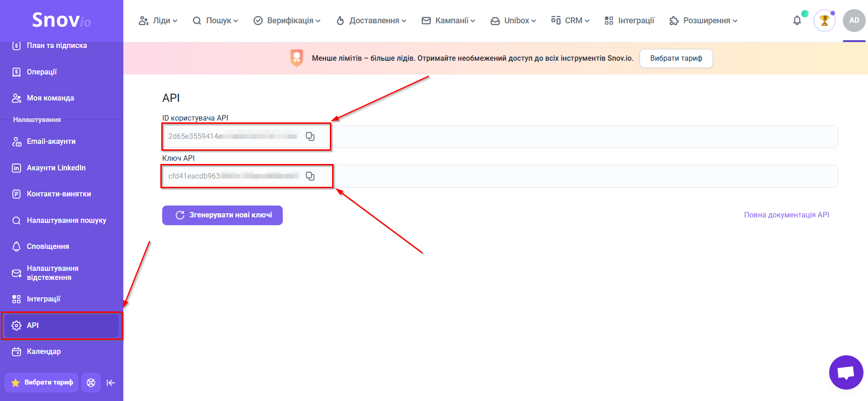This screenshot has height=401, width=868.
Task: Open Інтеграції in the top navigation
Action: tap(629, 21)
